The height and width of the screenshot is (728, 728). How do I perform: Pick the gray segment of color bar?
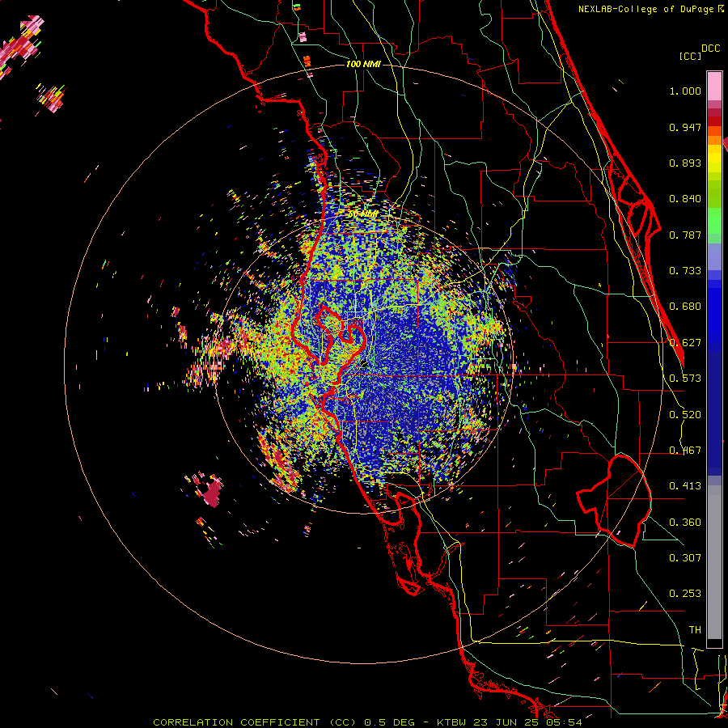(x=714, y=562)
